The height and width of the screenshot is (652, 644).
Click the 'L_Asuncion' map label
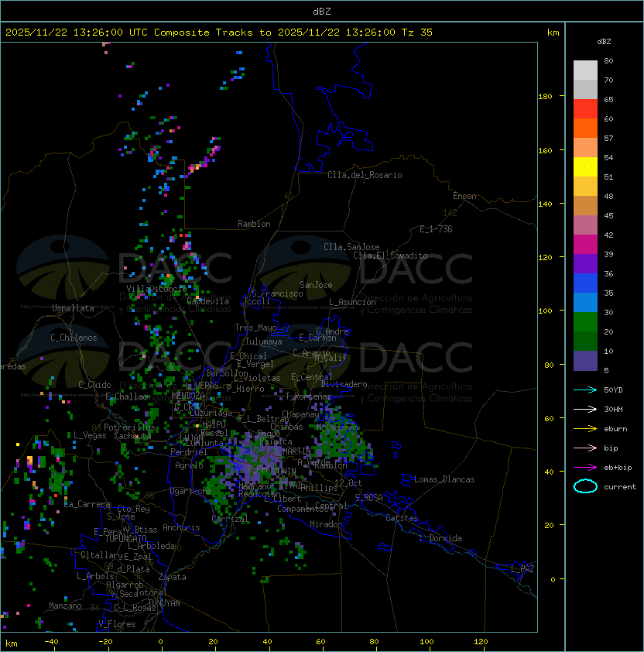click(352, 302)
